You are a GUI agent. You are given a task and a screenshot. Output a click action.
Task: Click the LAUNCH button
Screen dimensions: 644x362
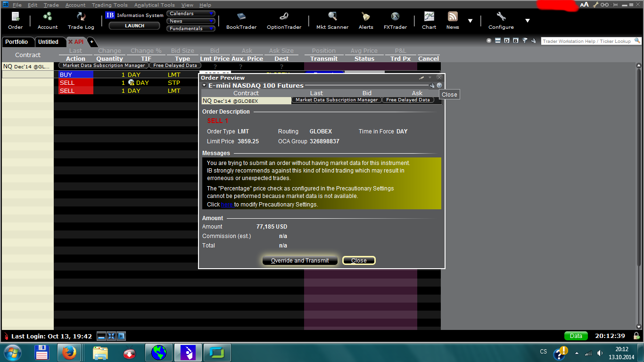click(x=135, y=26)
